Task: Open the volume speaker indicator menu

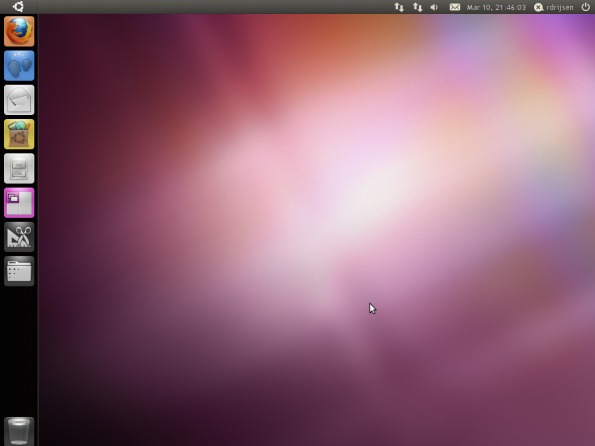Action: click(434, 7)
